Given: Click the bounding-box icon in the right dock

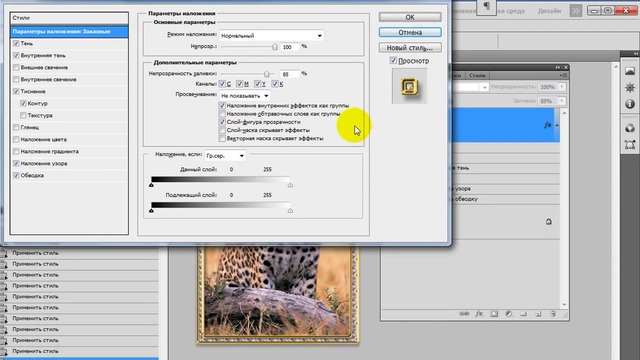Looking at the screenshot, I should pos(630,145).
